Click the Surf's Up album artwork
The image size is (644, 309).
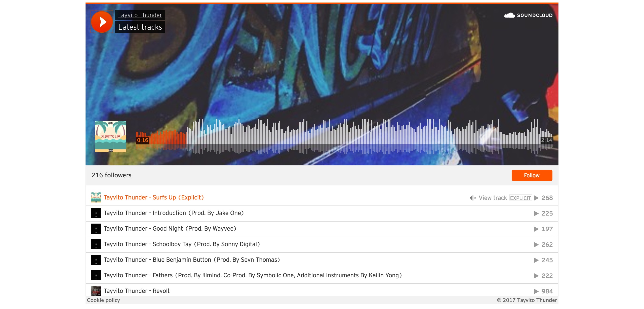(x=111, y=137)
